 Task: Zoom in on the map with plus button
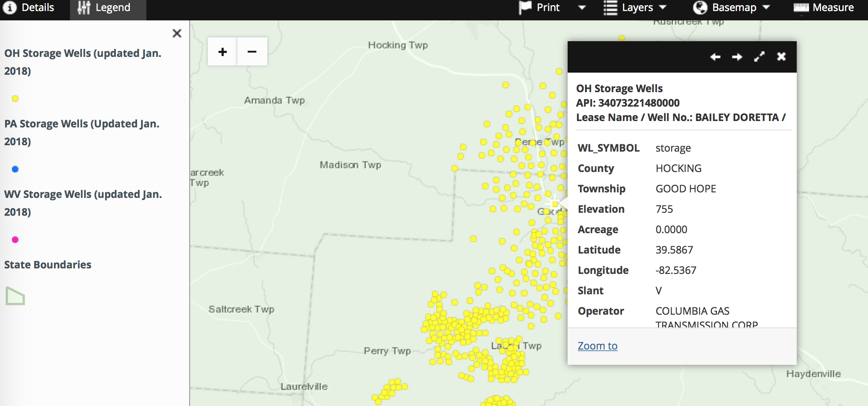coord(222,52)
